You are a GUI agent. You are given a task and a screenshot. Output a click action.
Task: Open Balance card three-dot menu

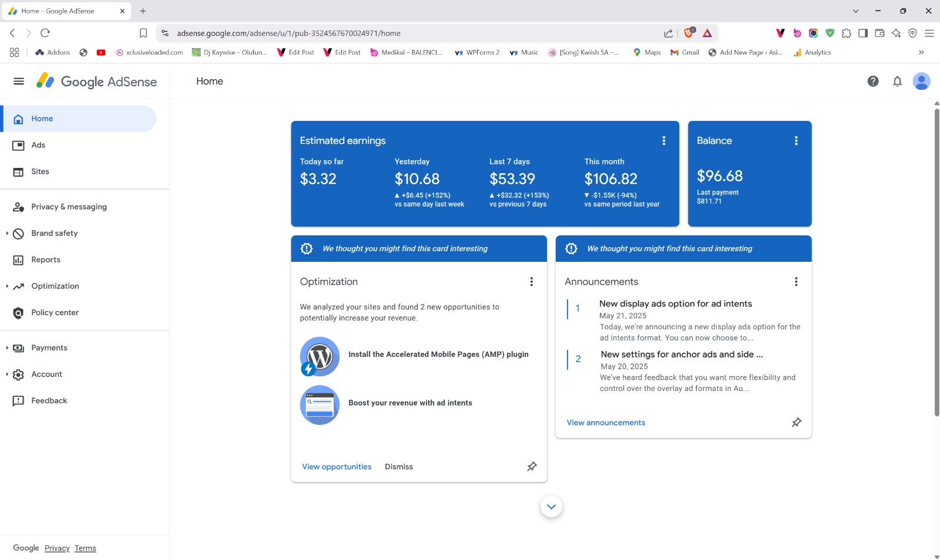click(796, 141)
